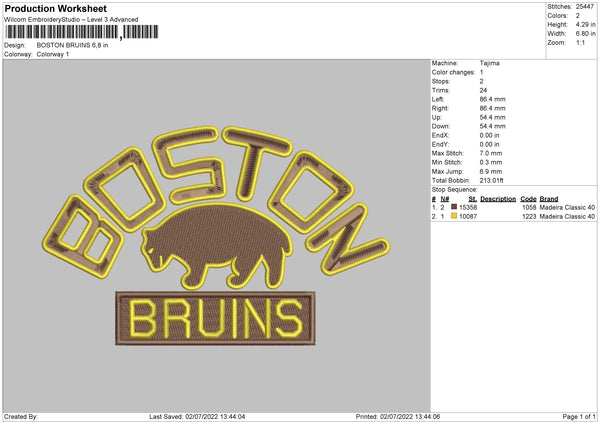This screenshot has height=424, width=600.
Task: Click thread code 1058
Action: click(x=529, y=207)
